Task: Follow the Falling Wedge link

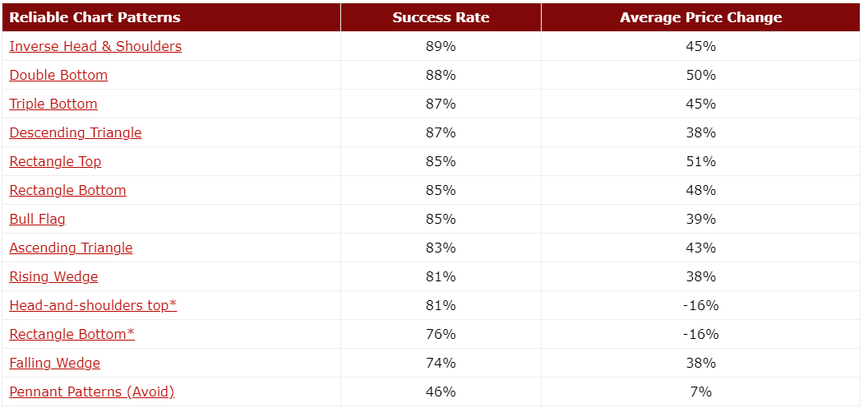Action: point(54,363)
